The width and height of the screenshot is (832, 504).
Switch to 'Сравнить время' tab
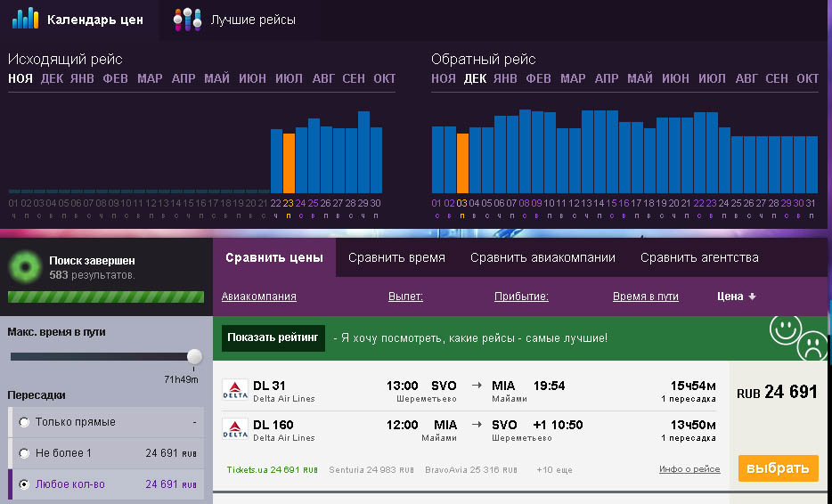396,257
